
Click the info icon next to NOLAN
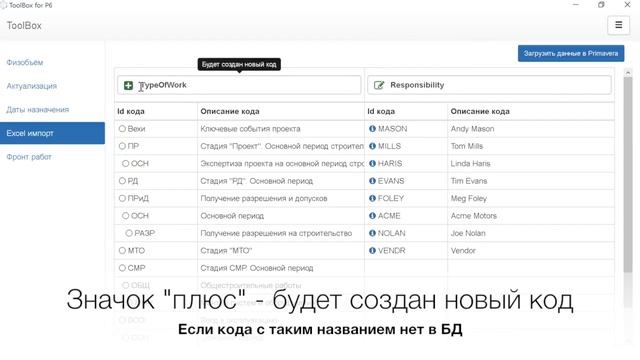tap(372, 233)
